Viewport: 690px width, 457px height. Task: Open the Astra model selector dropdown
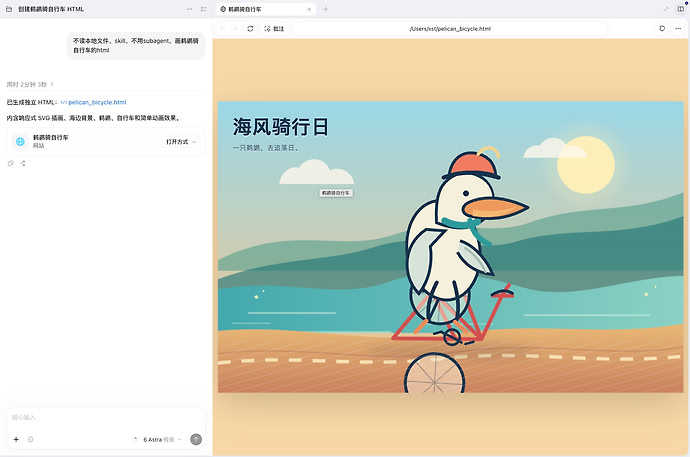coord(161,439)
